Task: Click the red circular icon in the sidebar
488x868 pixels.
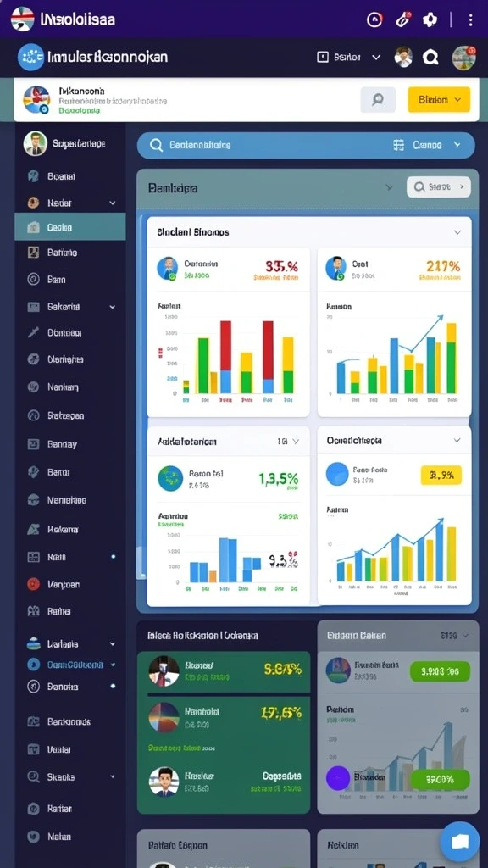Action: point(34,584)
